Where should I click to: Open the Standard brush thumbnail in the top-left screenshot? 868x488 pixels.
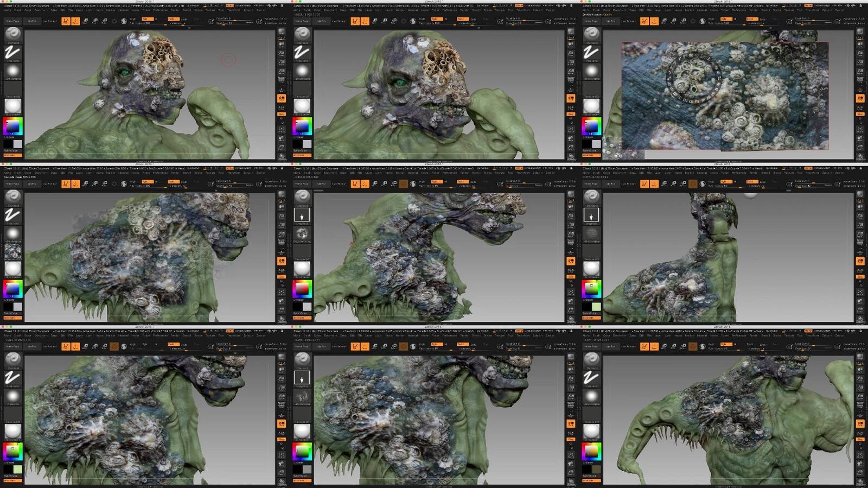pyautogui.click(x=12, y=34)
